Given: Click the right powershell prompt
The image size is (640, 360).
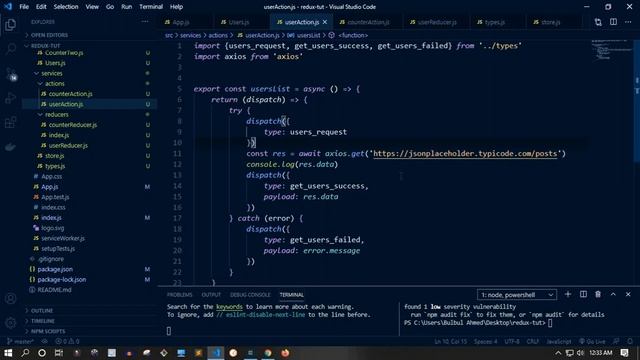Looking at the screenshot, I should [x=478, y=323].
